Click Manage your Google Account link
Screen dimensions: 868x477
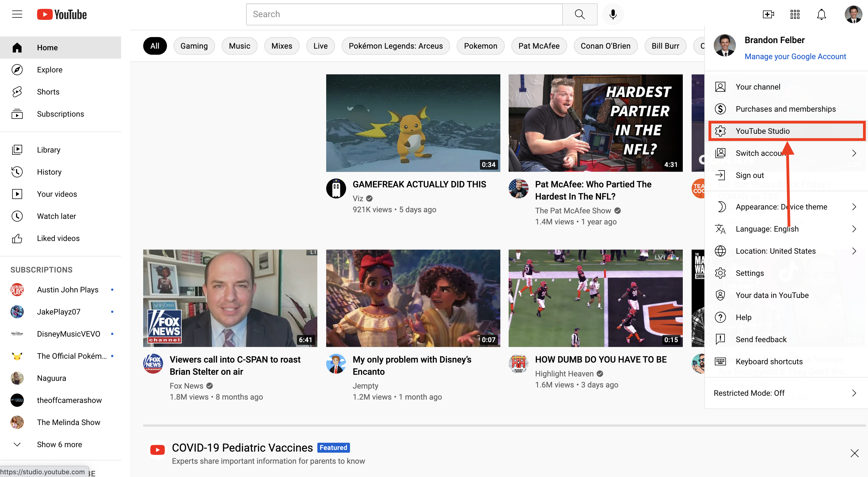(795, 56)
